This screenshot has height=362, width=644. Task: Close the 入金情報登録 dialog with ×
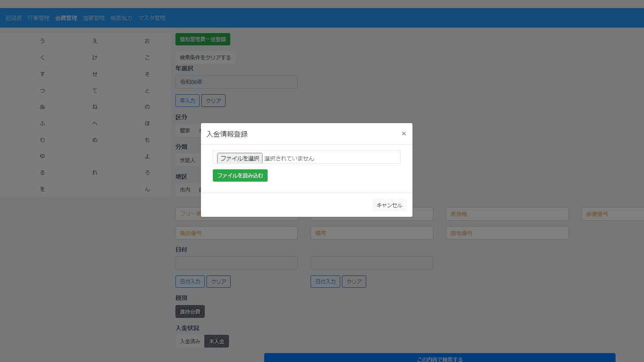click(x=404, y=134)
